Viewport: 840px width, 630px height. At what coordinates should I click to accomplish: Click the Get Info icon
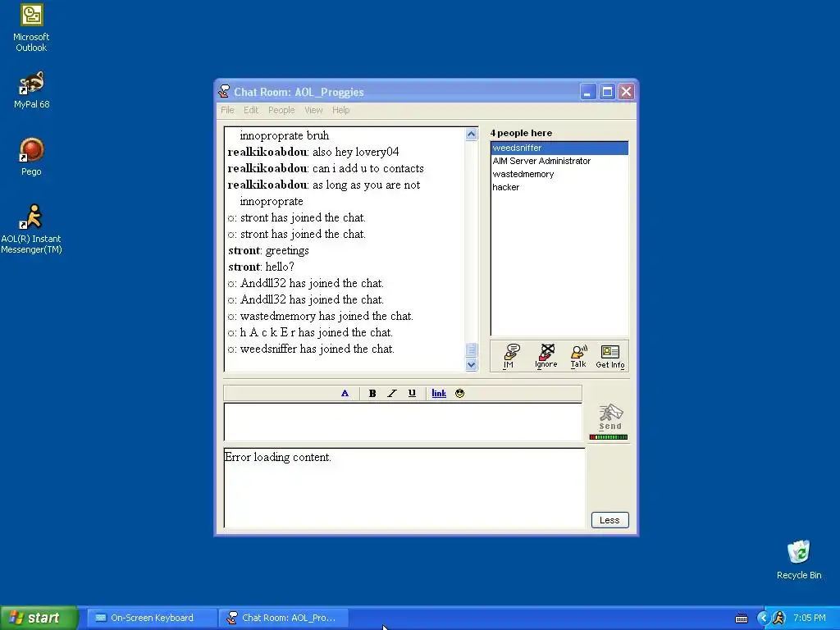(x=610, y=356)
